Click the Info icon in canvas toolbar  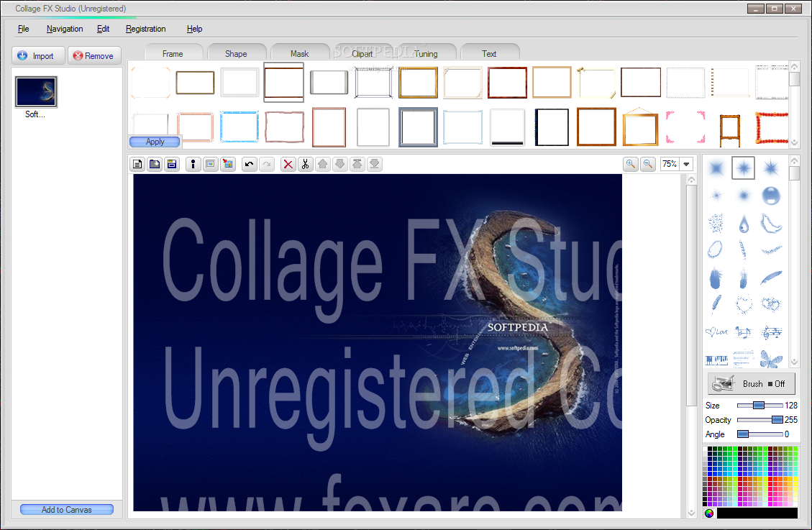(x=193, y=164)
